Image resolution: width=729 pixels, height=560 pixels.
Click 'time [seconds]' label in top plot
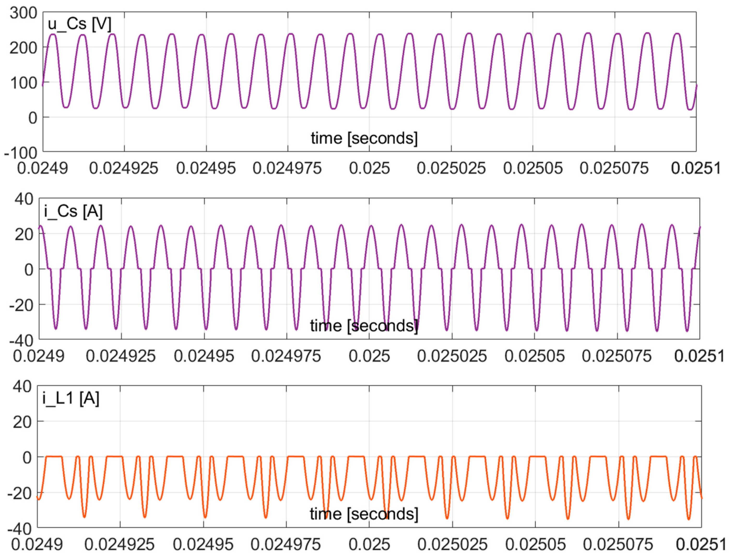tap(364, 138)
